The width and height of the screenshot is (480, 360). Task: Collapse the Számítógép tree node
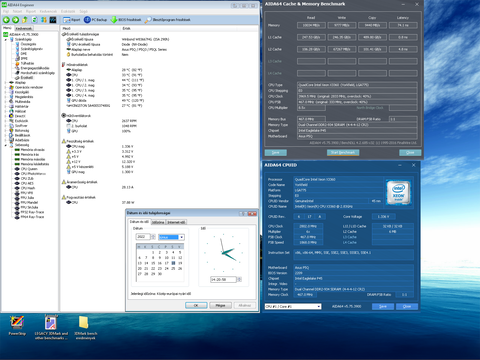click(x=6, y=39)
